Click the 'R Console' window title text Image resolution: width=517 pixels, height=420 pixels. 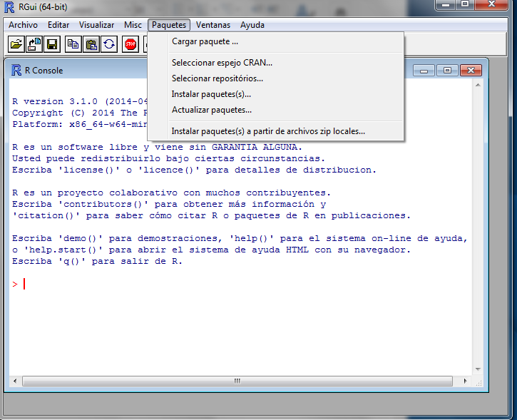[x=43, y=71]
